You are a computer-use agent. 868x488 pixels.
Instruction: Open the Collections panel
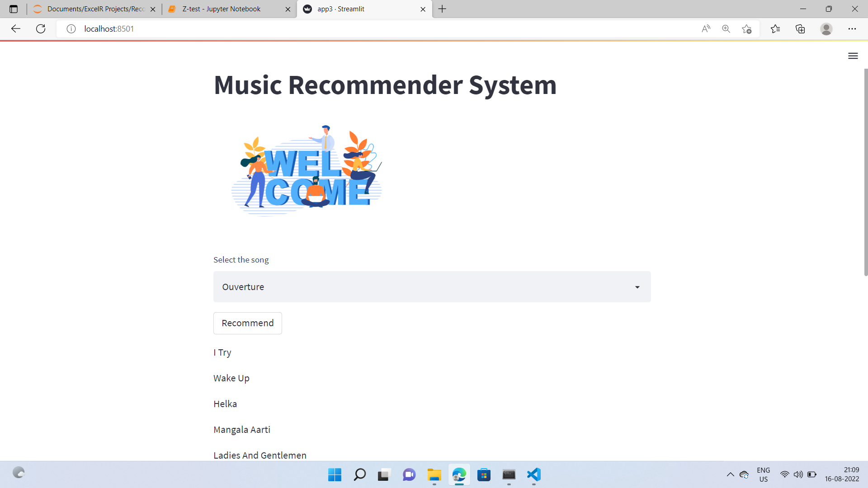click(800, 28)
